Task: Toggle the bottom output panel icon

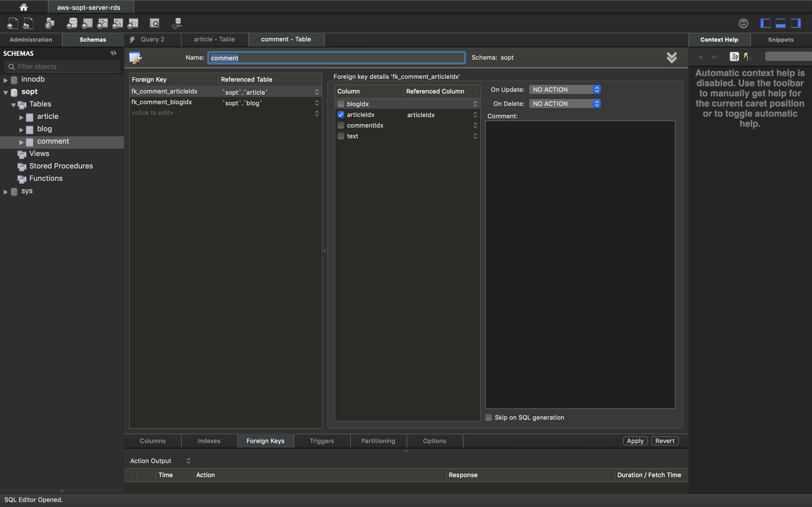Action: pyautogui.click(x=780, y=23)
